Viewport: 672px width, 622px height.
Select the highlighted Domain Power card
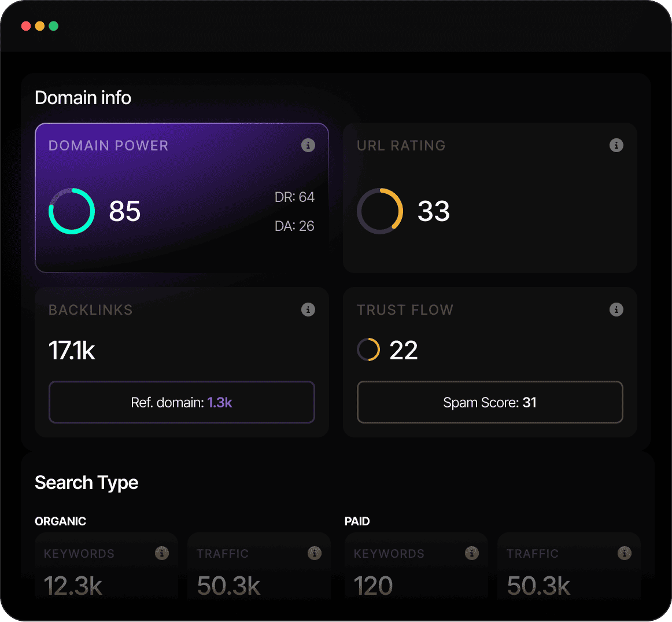[182, 198]
